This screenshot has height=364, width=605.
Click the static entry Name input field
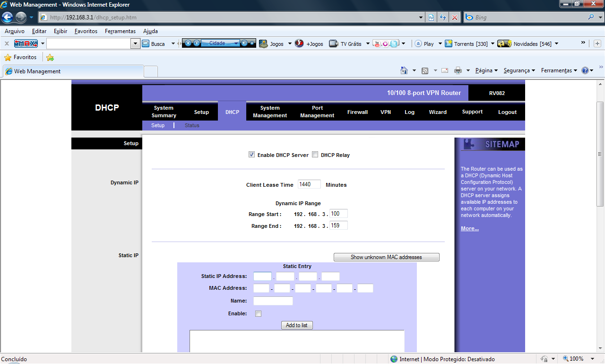click(x=273, y=301)
